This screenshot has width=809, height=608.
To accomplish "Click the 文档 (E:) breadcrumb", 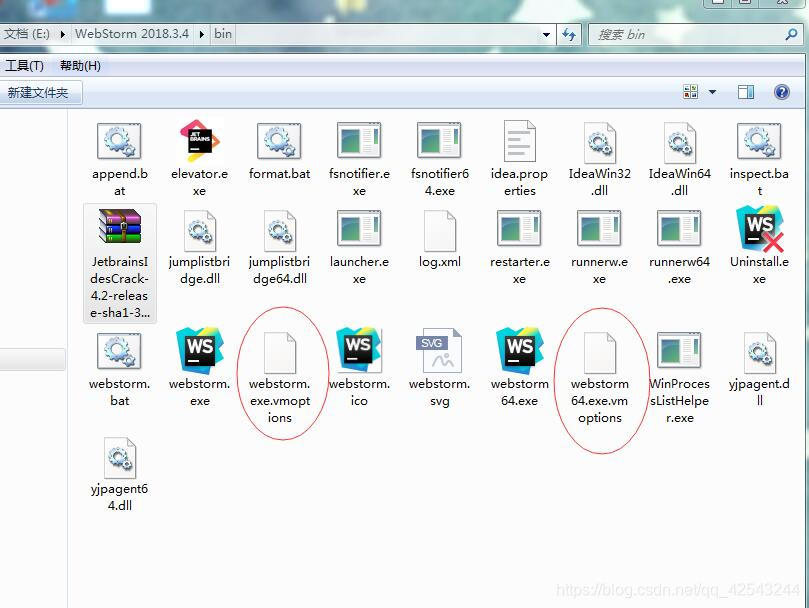I will click(26, 34).
